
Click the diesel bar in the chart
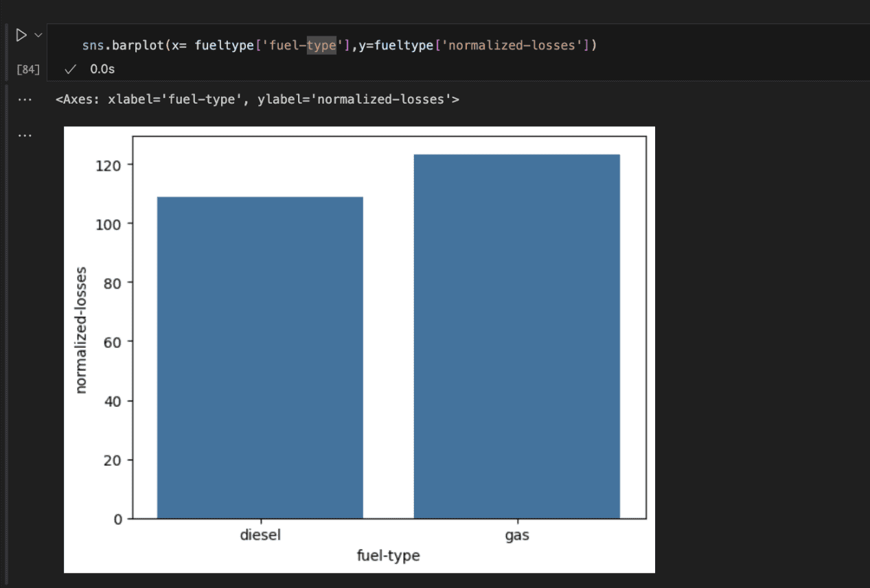260,357
